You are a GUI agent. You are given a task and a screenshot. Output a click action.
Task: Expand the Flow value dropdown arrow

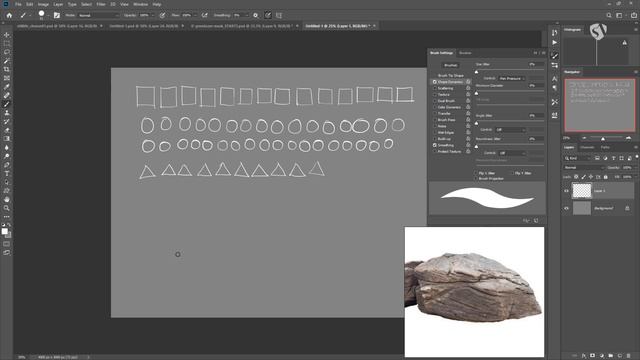[195, 16]
